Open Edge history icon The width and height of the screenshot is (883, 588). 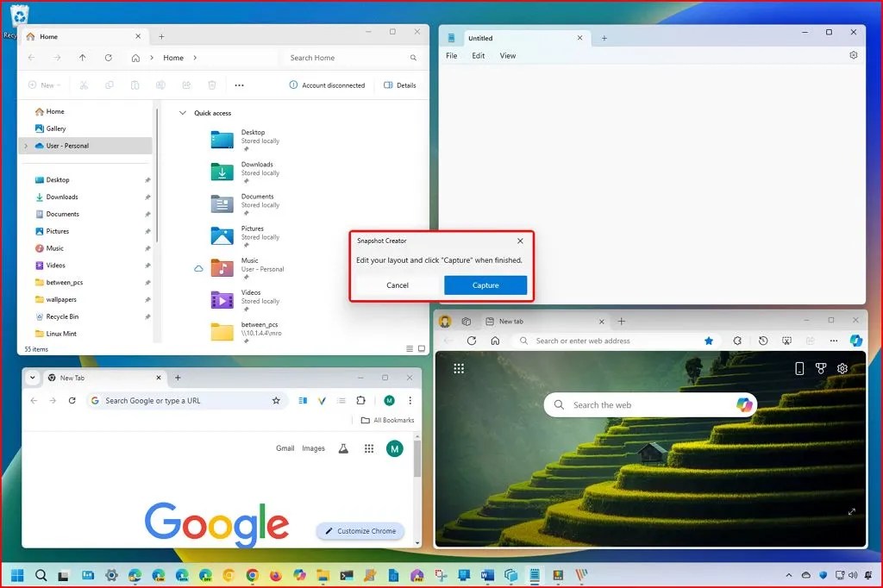[763, 341]
